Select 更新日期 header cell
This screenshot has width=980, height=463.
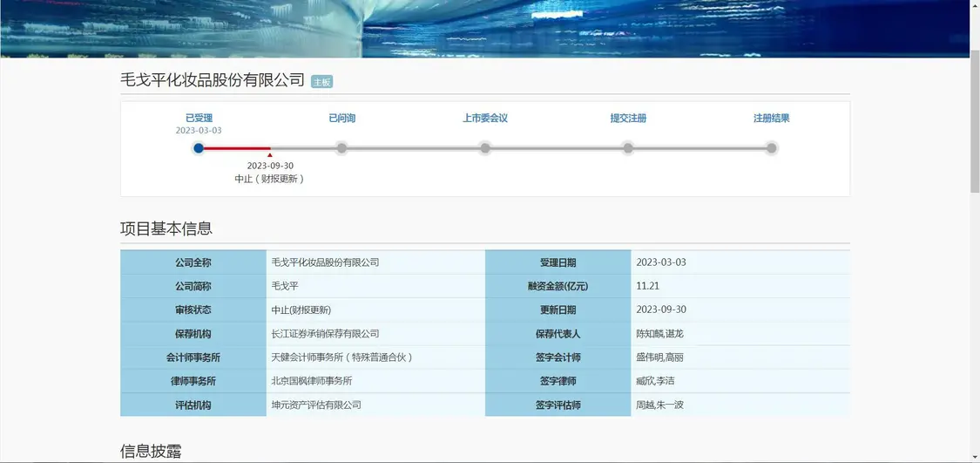(558, 310)
